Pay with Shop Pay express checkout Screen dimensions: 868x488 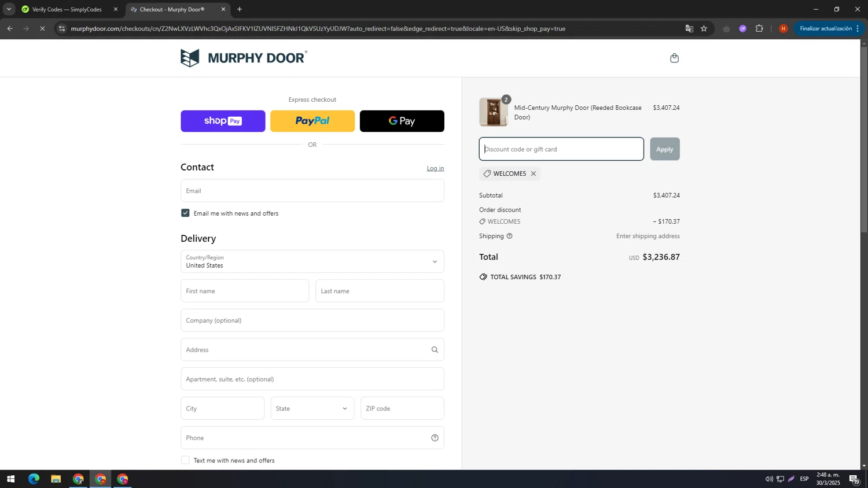pos(223,121)
